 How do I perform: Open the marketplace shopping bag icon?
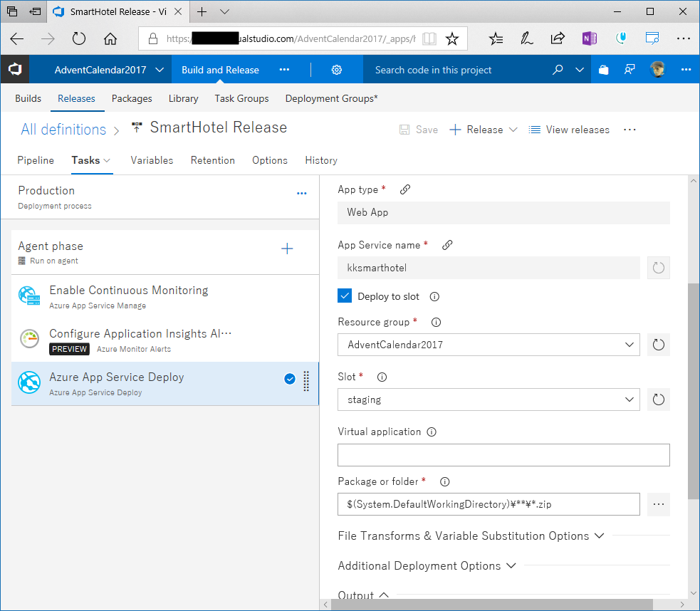pos(604,70)
